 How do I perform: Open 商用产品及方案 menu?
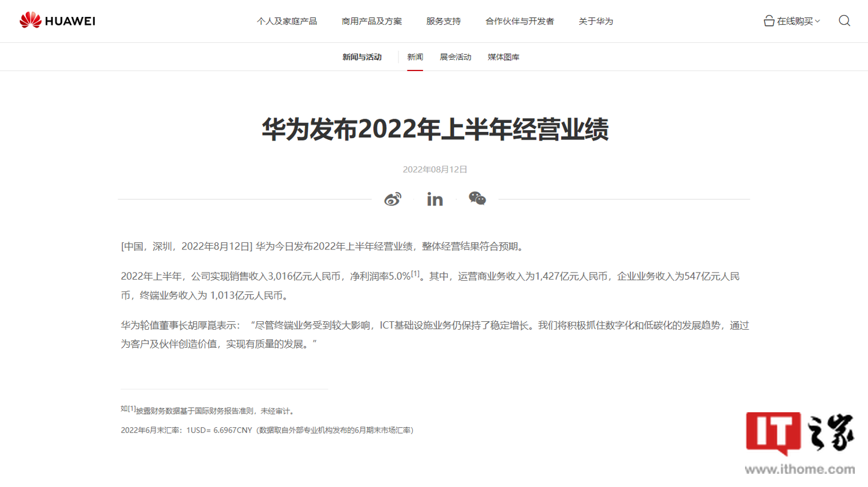[x=372, y=21]
